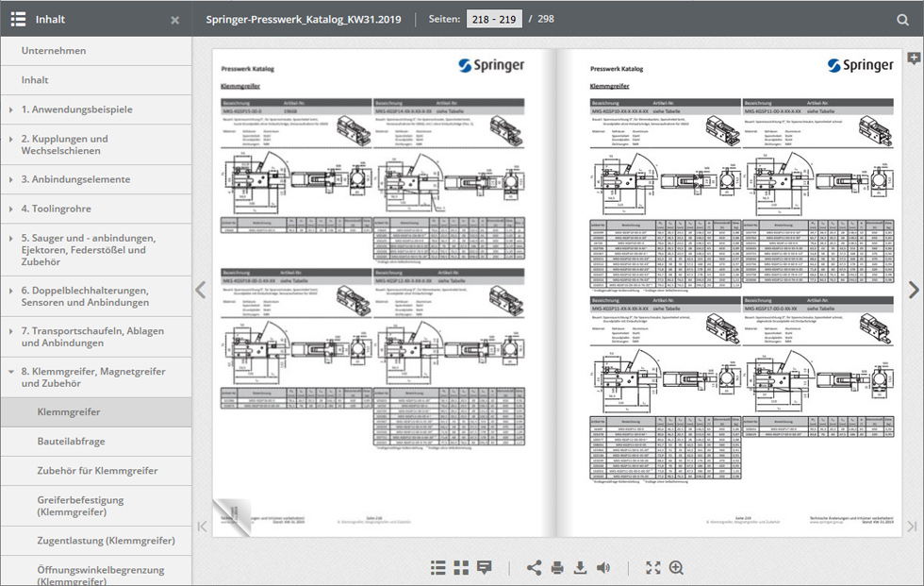Jump to the first page
Viewport: 924px width, 586px height.
click(202, 527)
